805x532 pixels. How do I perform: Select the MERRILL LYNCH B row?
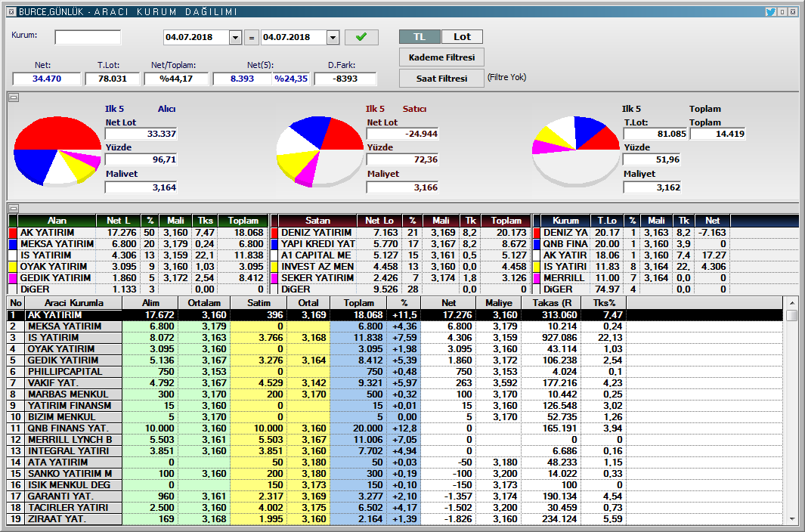click(395, 439)
